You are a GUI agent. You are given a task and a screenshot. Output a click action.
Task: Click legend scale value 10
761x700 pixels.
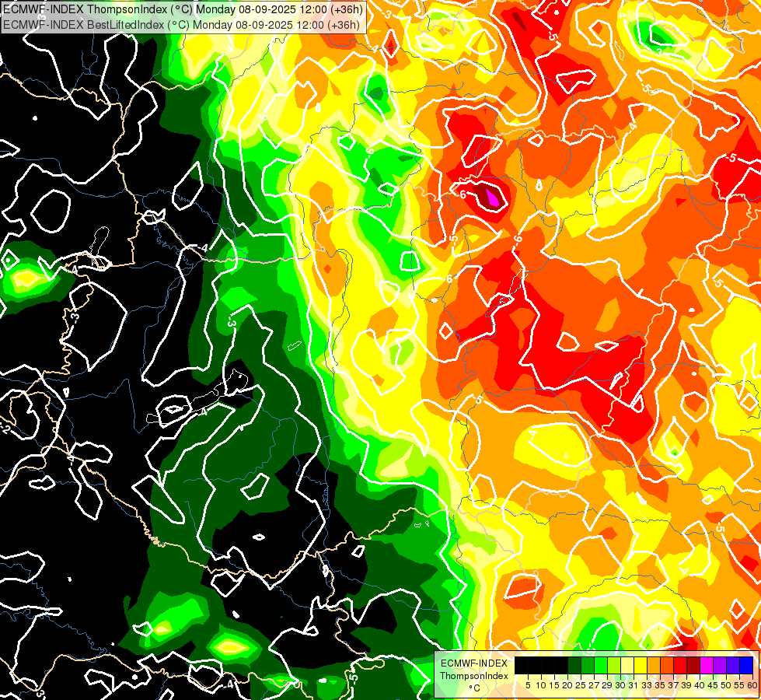coord(541,685)
